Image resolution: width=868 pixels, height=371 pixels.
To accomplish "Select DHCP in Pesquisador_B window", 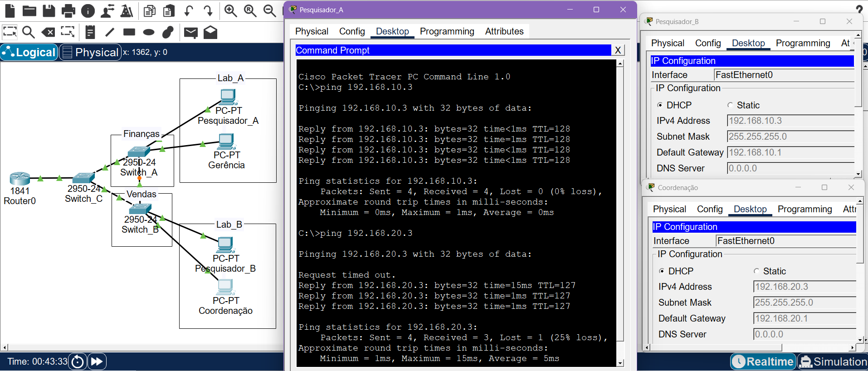I will (x=660, y=105).
